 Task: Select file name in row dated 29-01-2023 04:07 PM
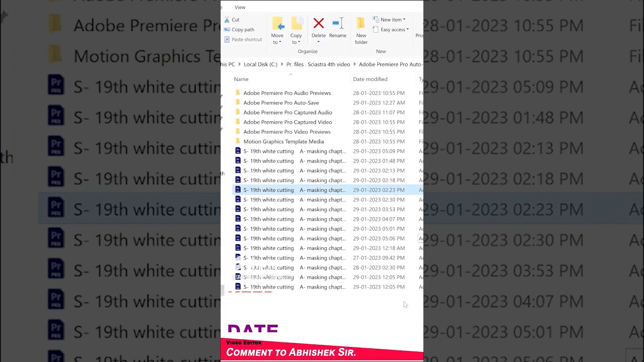point(295,219)
